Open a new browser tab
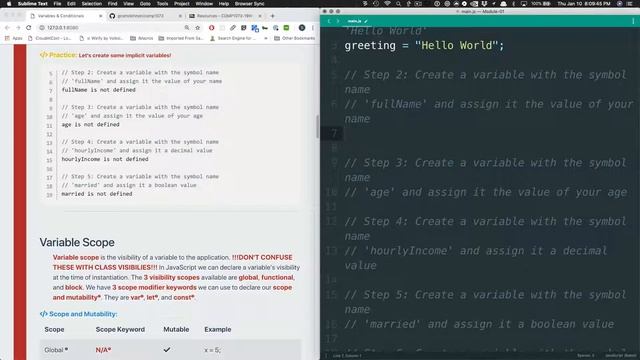The height and width of the screenshot is (360, 640). 273,16
